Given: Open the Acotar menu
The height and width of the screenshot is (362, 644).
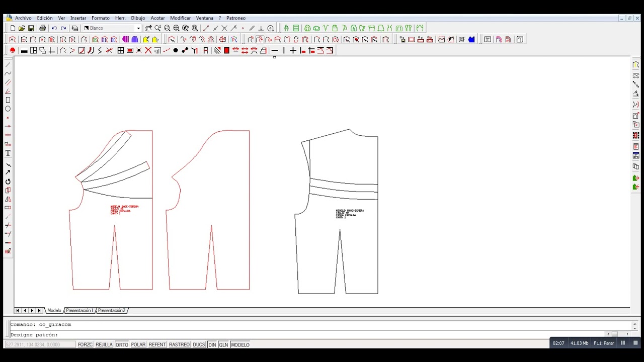Looking at the screenshot, I should (157, 18).
